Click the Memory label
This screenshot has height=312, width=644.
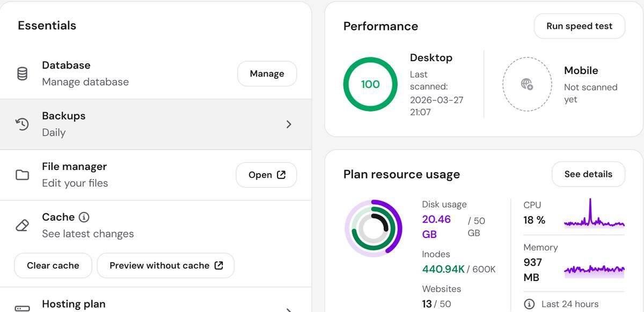(540, 248)
